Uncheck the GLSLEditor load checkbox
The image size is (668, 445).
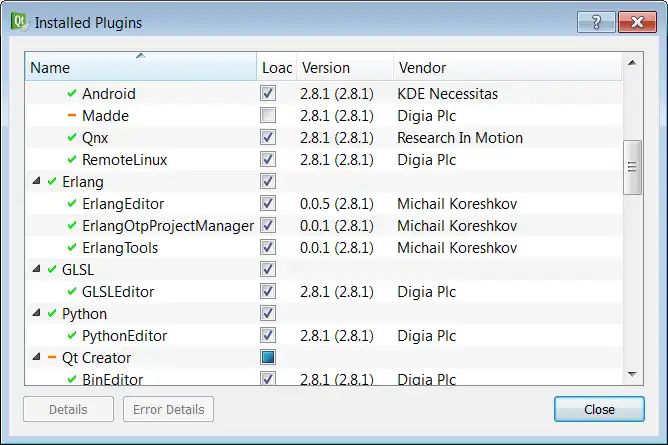[x=268, y=292]
